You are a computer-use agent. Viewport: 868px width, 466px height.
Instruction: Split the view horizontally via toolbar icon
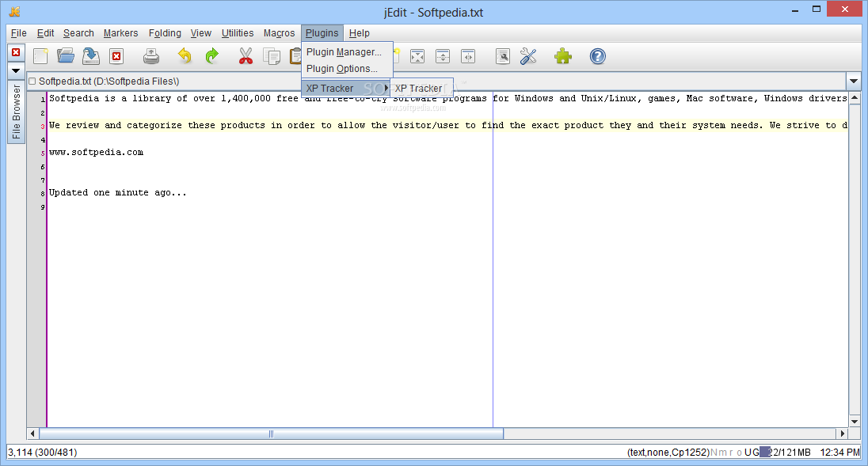[x=442, y=56]
